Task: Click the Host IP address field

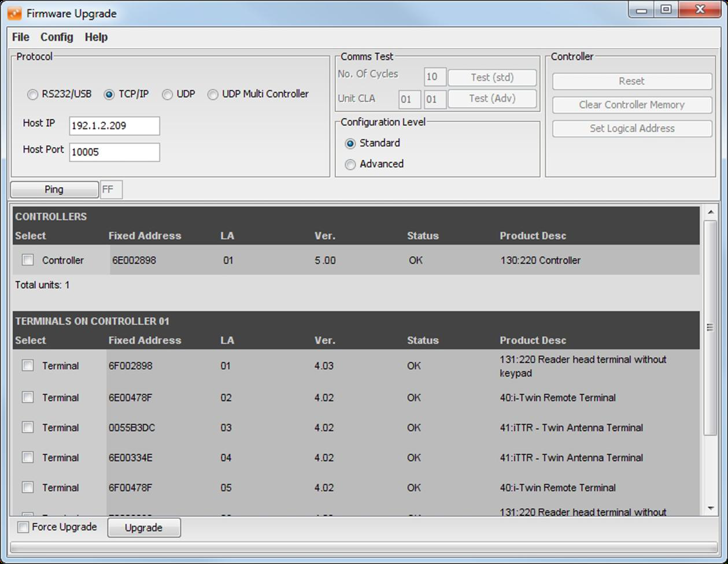Action: pyautogui.click(x=113, y=125)
